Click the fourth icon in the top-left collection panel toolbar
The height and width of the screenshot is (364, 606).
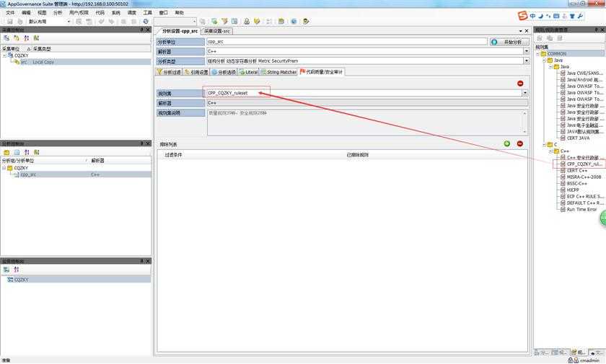(x=36, y=37)
